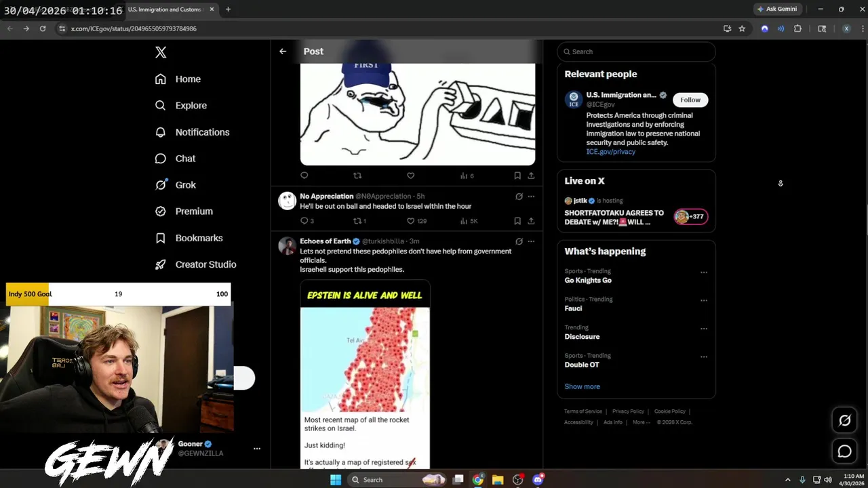Open No Appreciation's profile avatar
The width and height of the screenshot is (868, 488).
[288, 201]
